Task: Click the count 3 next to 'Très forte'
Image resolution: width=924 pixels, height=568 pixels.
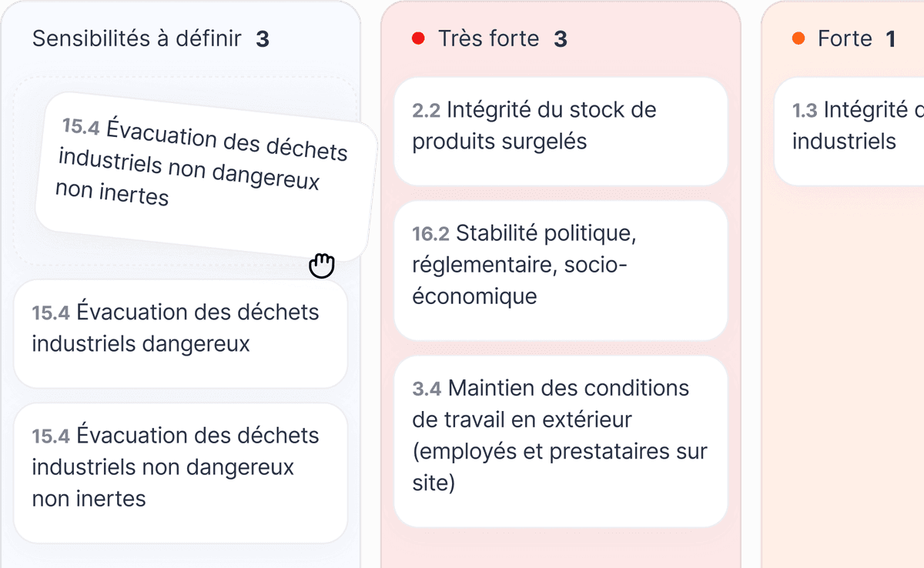Action: tap(561, 39)
